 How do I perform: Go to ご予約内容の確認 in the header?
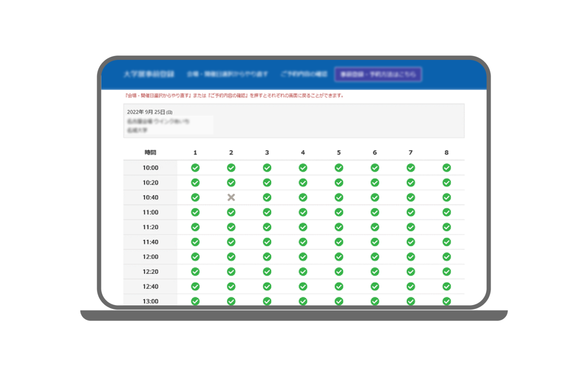(x=304, y=74)
